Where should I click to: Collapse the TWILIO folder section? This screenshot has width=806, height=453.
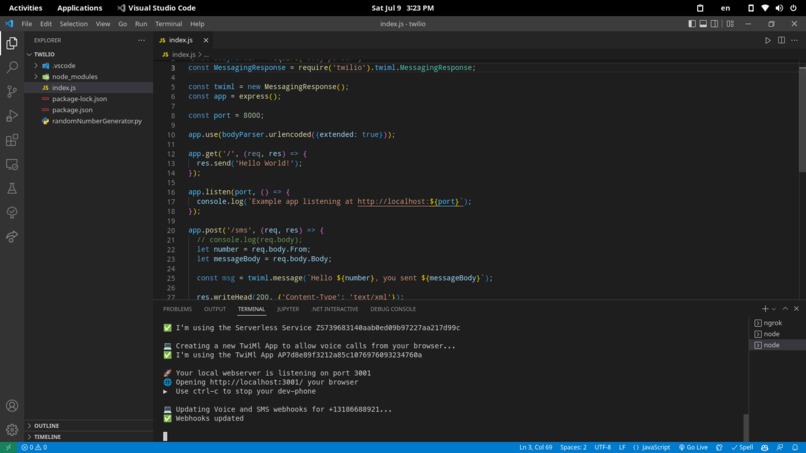point(44,54)
